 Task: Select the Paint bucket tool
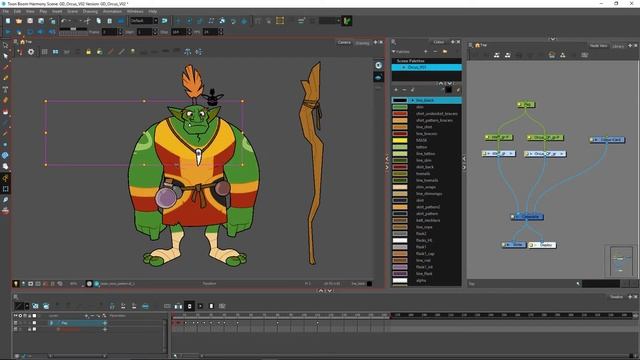5,111
